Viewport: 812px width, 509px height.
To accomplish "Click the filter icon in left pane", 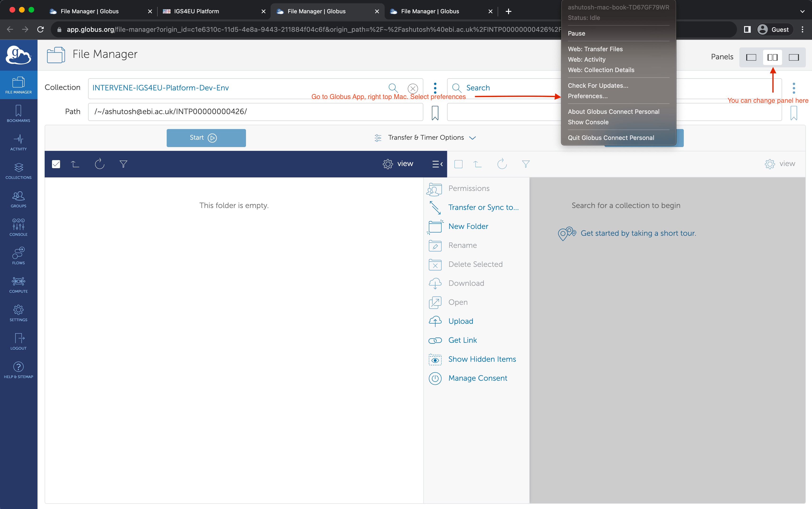I will coord(123,164).
